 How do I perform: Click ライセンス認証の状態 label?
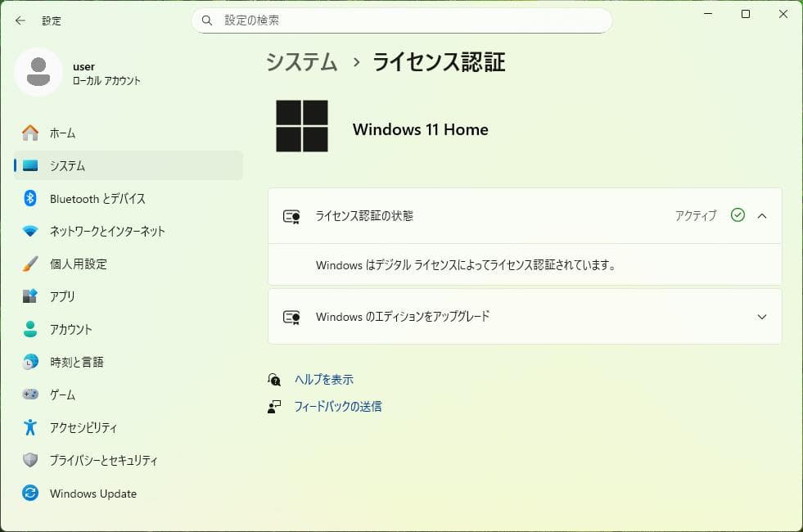(364, 215)
